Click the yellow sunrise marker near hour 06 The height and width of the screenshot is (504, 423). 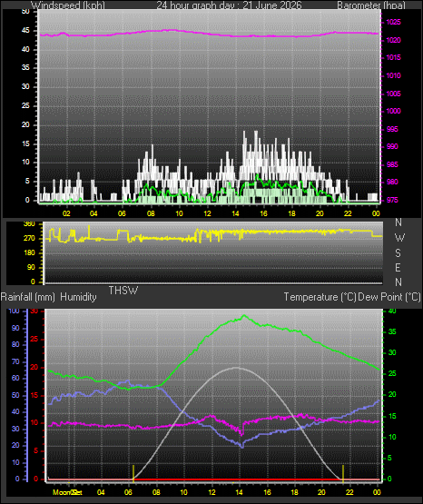click(133, 473)
